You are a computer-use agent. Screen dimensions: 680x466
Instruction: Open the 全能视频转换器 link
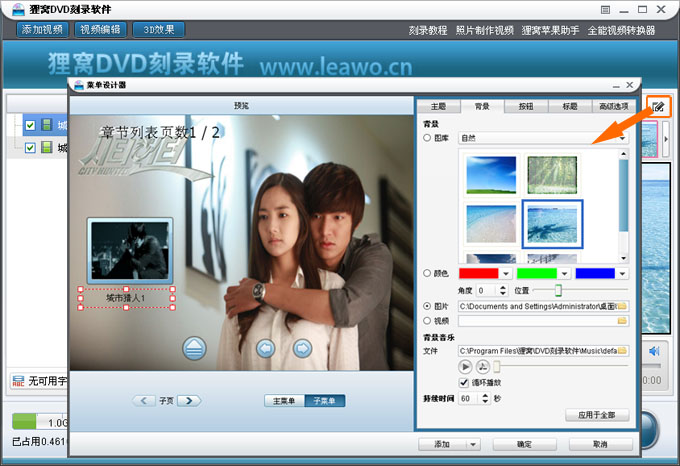click(x=621, y=30)
